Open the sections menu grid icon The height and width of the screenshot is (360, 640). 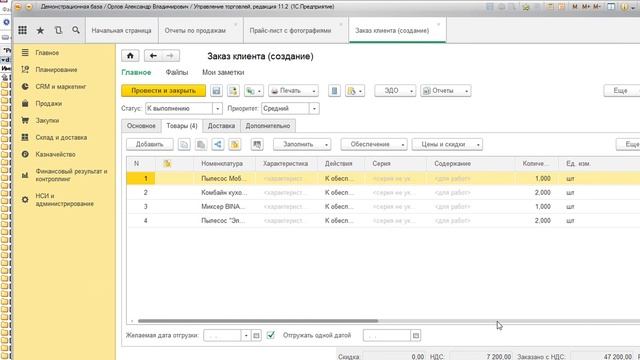coord(22,30)
